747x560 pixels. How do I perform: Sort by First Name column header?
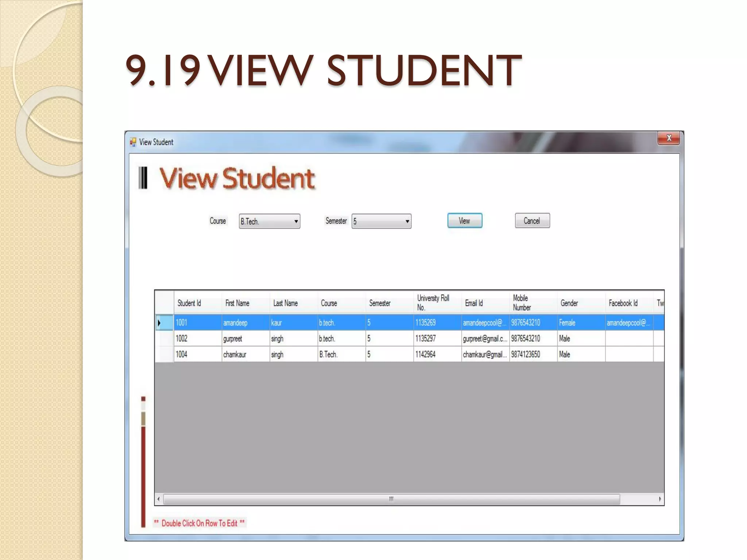[x=246, y=303]
